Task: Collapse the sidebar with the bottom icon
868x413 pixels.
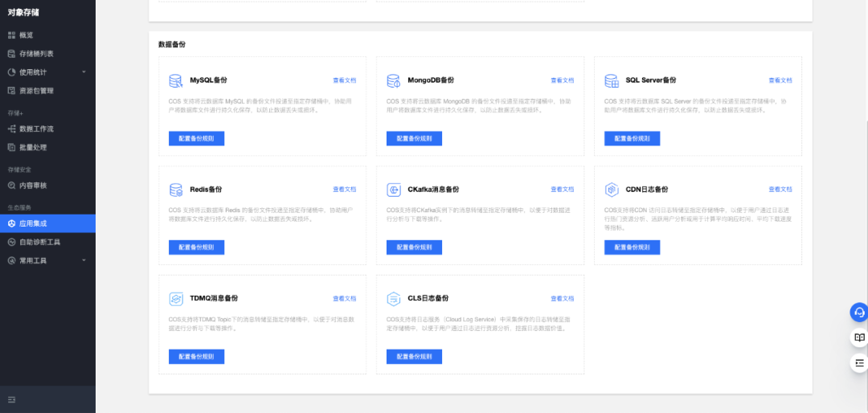Action: 11,399
